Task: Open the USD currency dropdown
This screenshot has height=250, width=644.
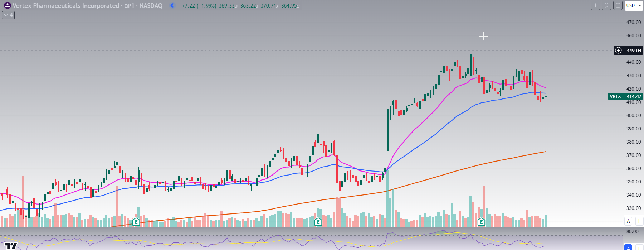Action: (x=634, y=5)
